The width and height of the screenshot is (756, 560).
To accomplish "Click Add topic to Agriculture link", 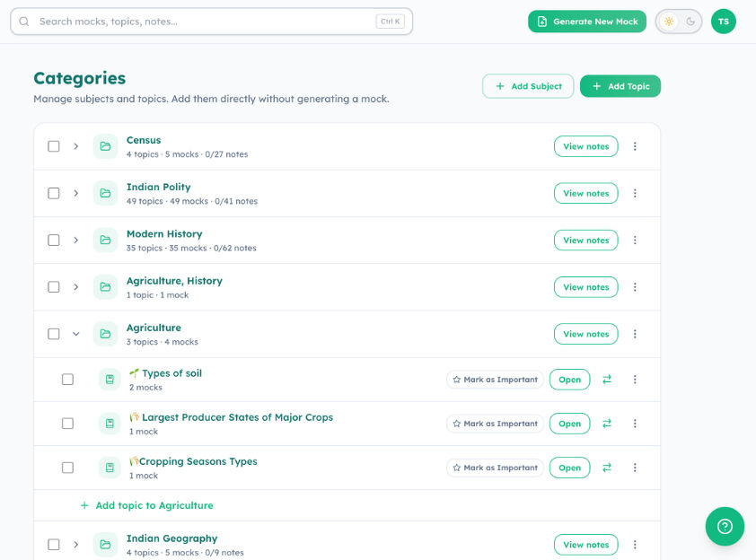I will pyautogui.click(x=146, y=505).
